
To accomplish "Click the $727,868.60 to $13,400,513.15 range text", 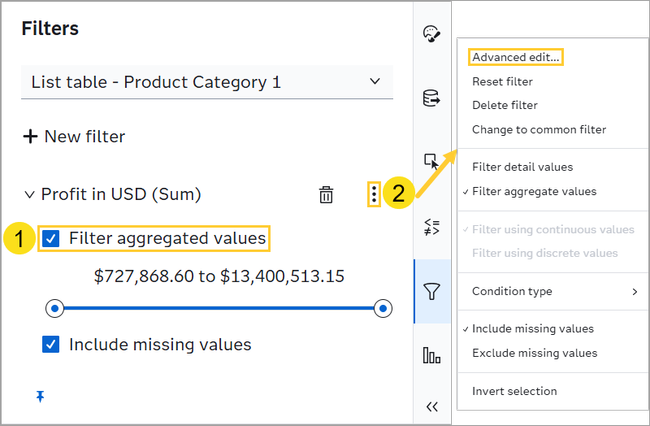I will point(219,276).
